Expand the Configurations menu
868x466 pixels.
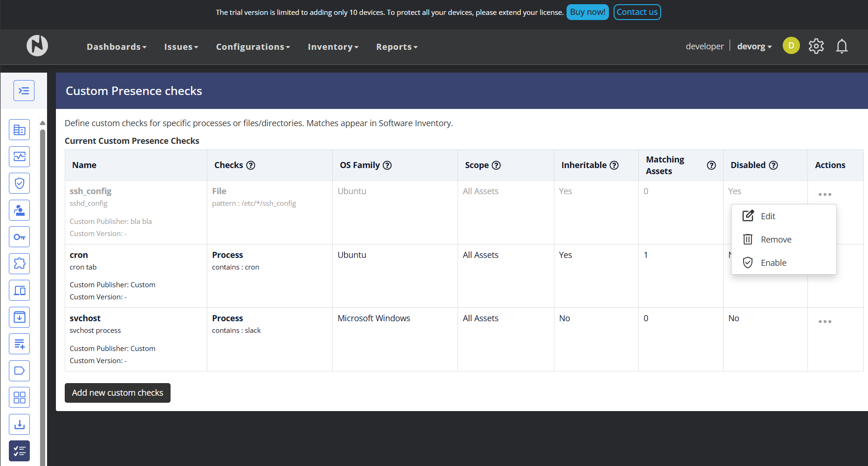point(253,47)
